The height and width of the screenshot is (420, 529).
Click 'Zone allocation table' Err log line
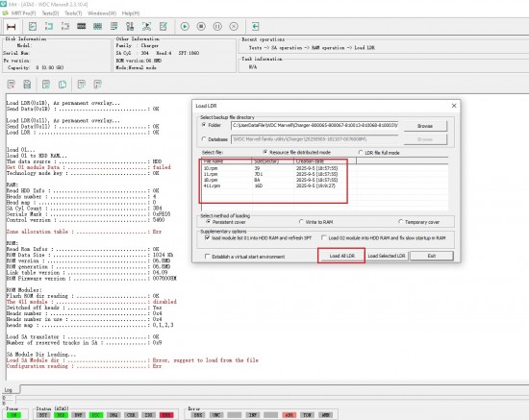pos(84,232)
